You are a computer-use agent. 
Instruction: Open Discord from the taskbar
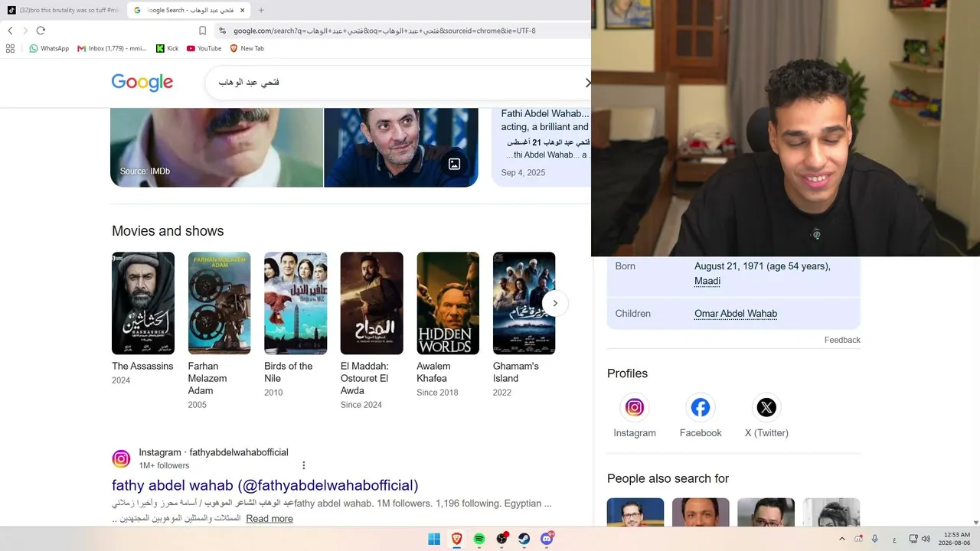tap(547, 539)
